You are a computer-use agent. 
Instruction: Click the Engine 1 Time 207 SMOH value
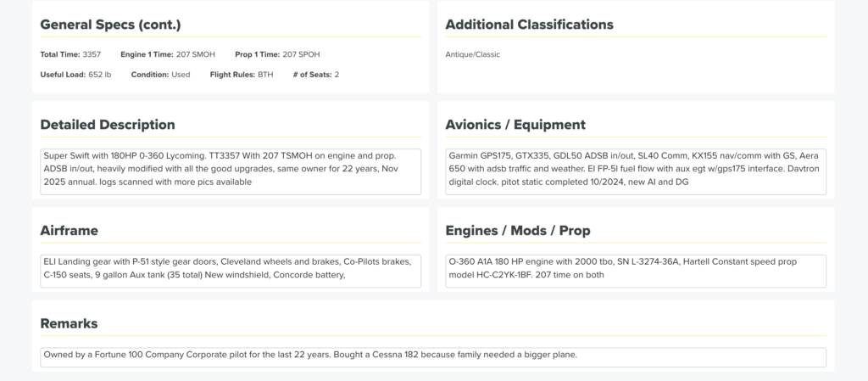pyautogui.click(x=195, y=55)
